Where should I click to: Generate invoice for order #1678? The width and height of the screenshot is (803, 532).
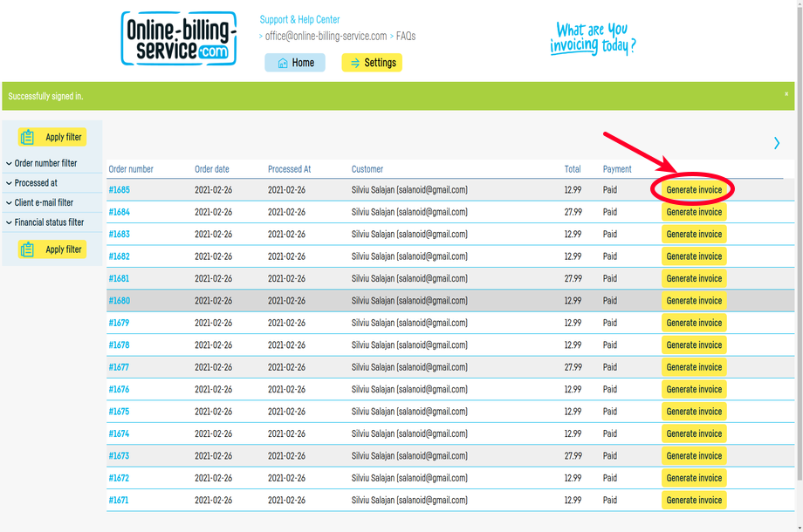pos(694,344)
